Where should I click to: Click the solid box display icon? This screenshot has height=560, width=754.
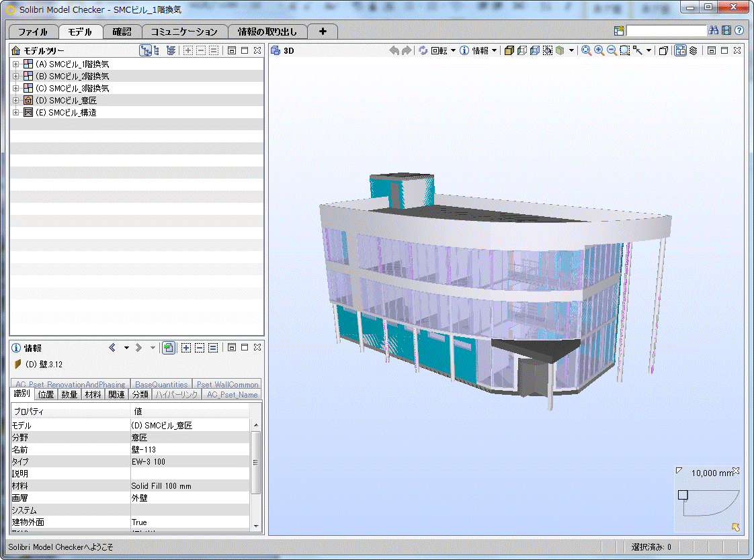click(x=509, y=50)
